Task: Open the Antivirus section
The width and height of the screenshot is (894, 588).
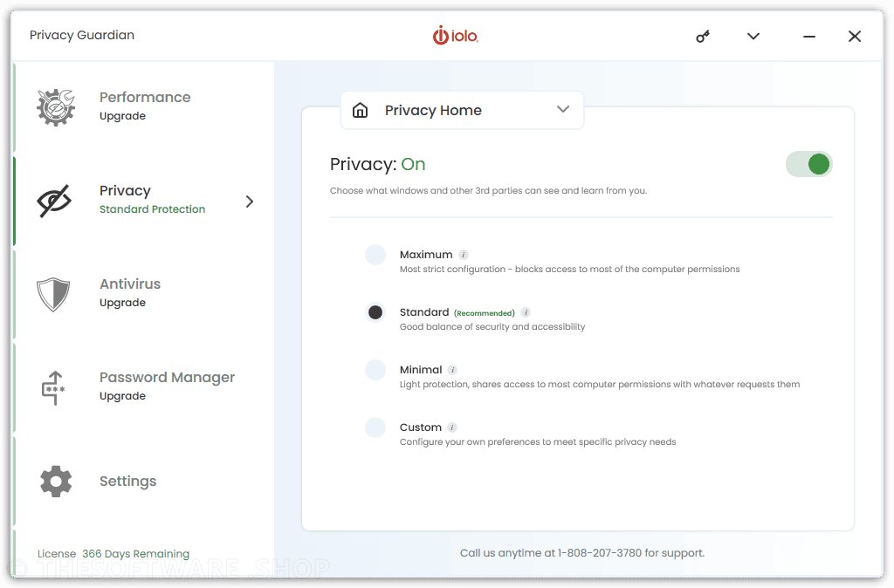Action: tap(144, 294)
